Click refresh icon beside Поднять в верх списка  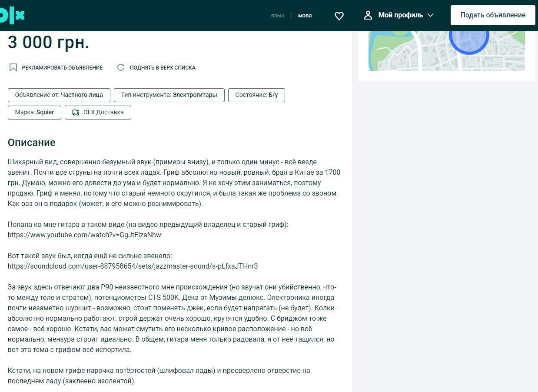121,67
